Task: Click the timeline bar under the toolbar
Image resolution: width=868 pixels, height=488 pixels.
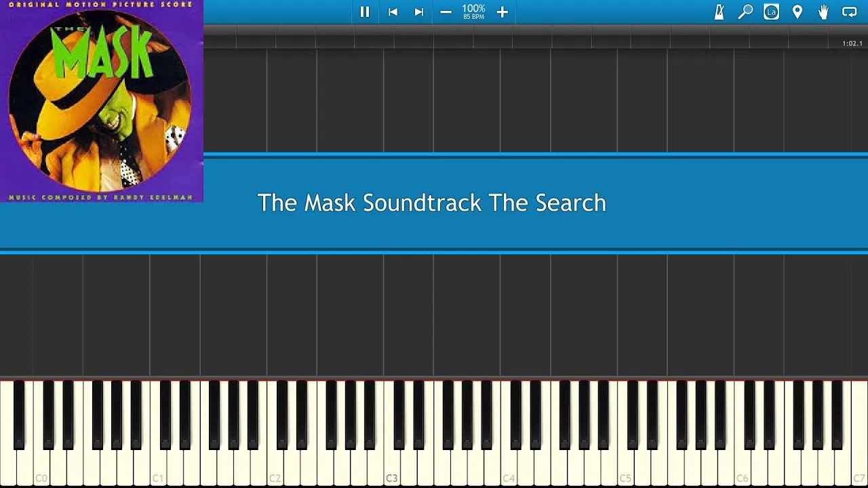Action: click(536, 37)
